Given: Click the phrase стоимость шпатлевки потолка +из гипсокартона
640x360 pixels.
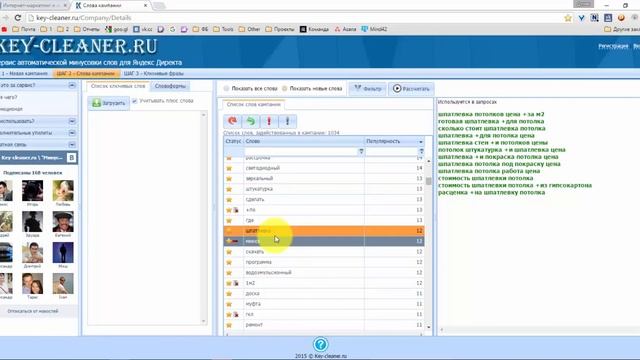Looking at the screenshot, I should [x=515, y=185].
